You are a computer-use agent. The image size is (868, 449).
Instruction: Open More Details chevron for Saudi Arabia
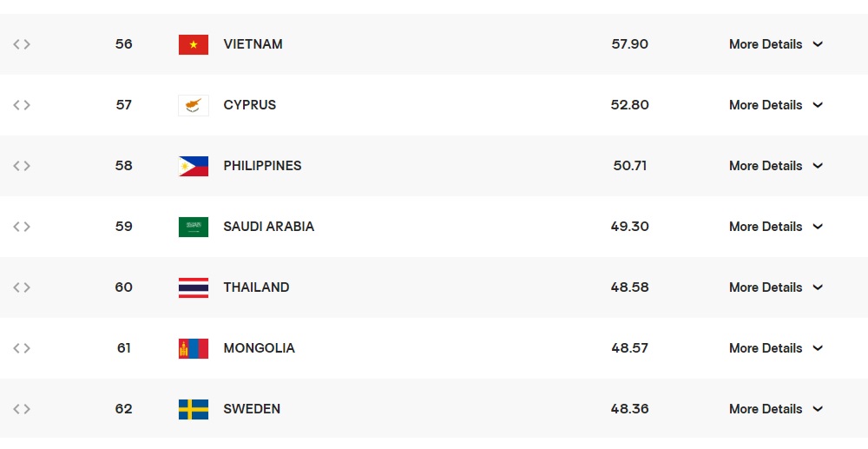click(818, 227)
